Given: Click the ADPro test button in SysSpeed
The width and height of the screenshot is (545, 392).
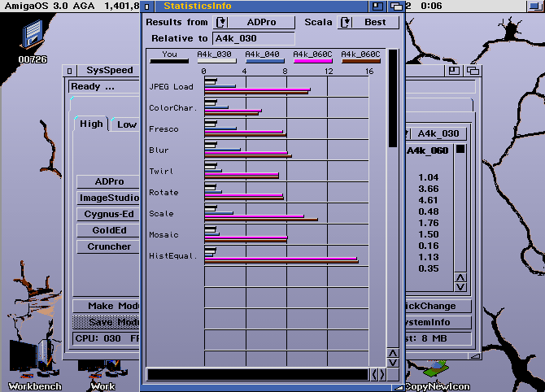Looking at the screenshot, I should coord(108,181).
